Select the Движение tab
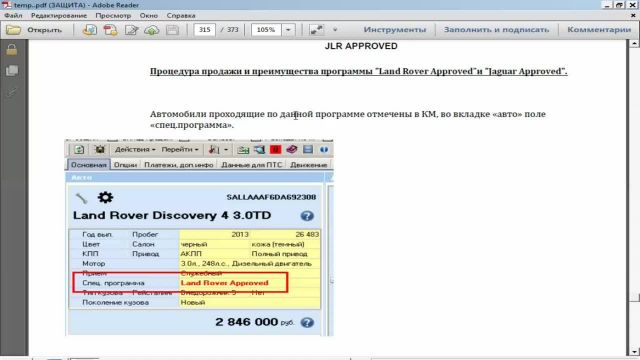640x360 pixels. pos(309,165)
